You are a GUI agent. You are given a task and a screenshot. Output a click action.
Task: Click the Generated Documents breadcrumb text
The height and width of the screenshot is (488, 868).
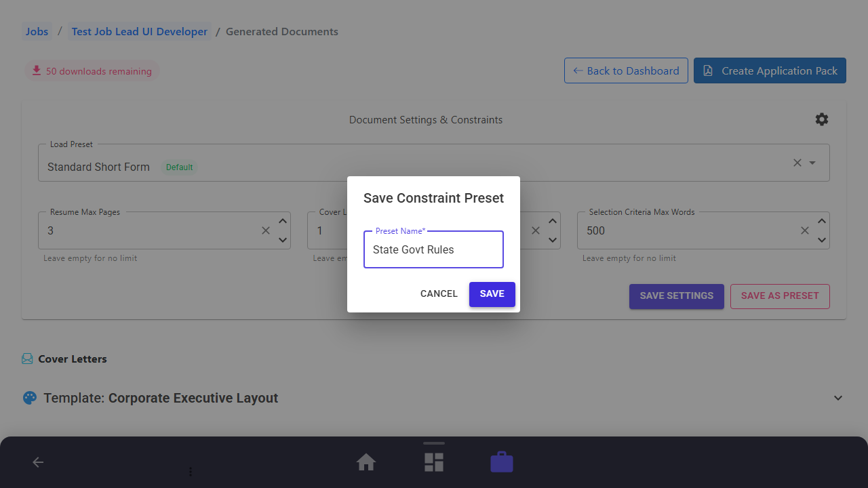click(x=282, y=31)
